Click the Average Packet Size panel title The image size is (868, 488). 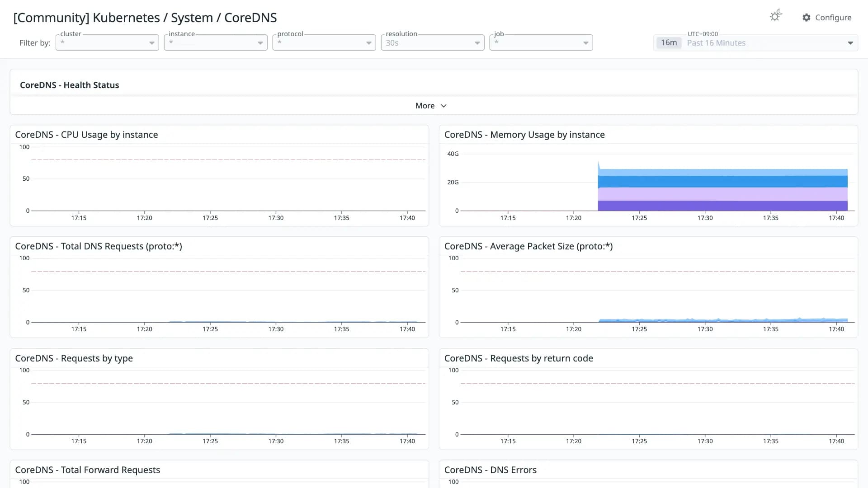pos(528,246)
